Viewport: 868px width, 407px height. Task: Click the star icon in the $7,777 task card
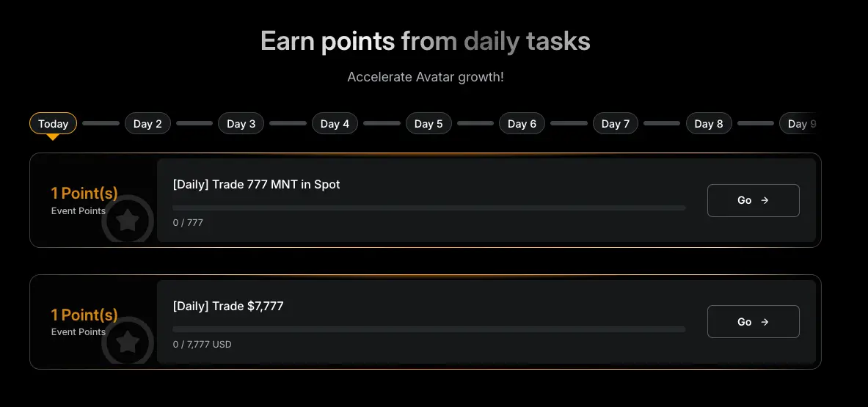point(128,341)
